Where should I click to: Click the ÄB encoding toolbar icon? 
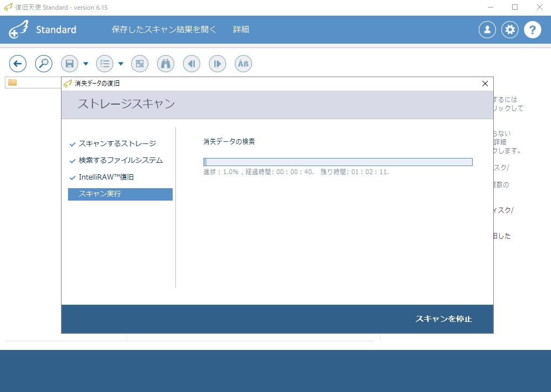(243, 64)
